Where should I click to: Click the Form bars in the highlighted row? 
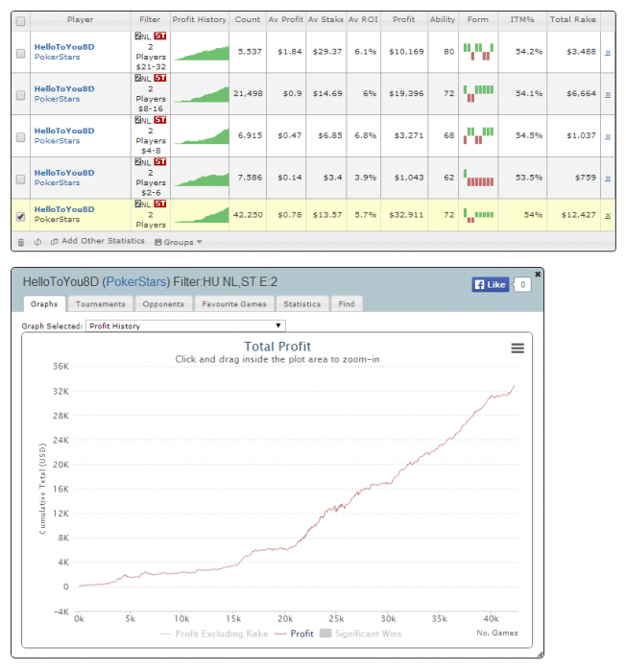click(x=478, y=215)
